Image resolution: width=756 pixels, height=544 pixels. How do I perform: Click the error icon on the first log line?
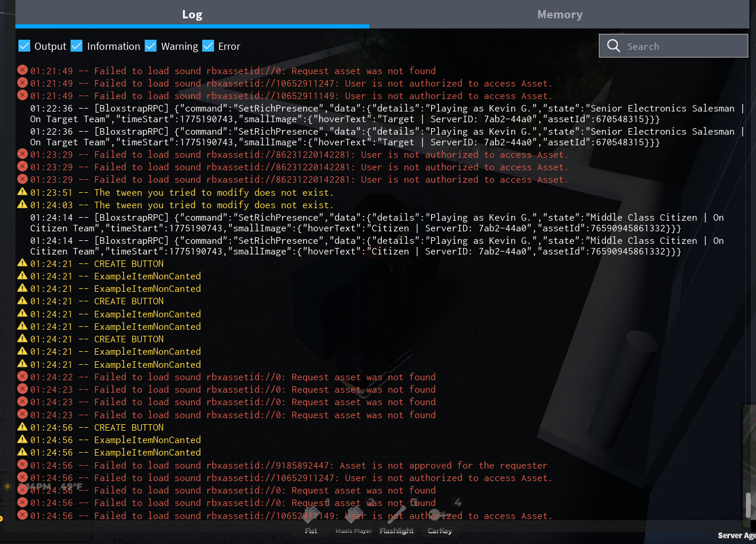(x=23, y=71)
